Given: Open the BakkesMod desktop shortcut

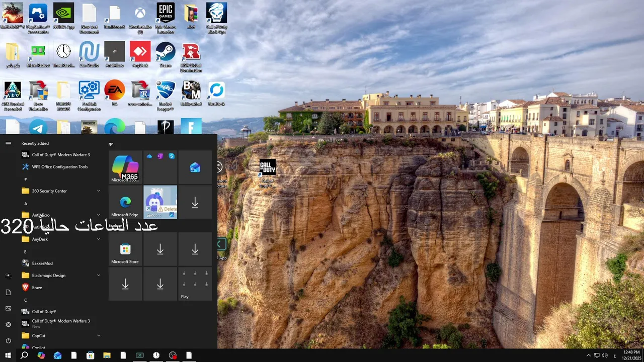Looking at the screenshot, I should (191, 94).
